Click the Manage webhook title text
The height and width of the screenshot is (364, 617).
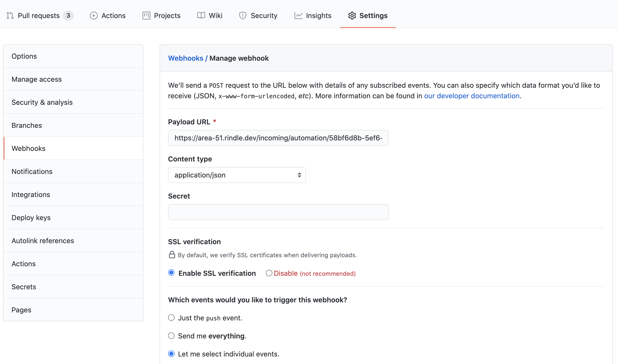tap(239, 58)
